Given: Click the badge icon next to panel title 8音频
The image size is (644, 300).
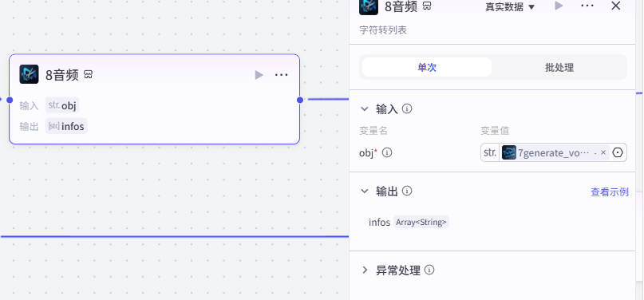Looking at the screenshot, I should click(x=427, y=6).
